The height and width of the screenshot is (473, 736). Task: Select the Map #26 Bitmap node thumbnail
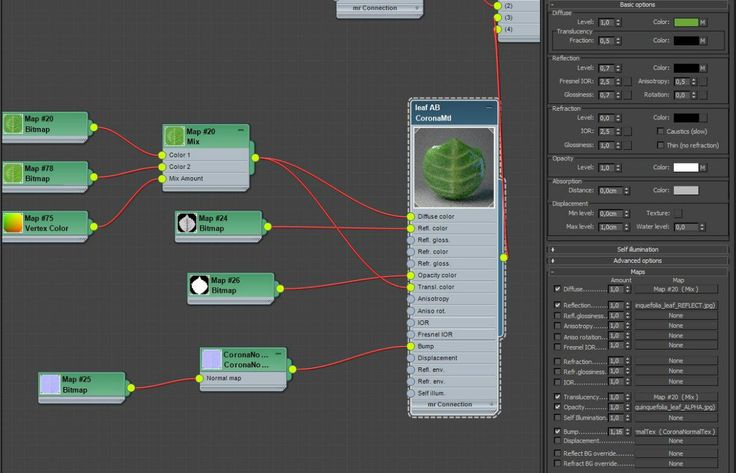tap(199, 286)
